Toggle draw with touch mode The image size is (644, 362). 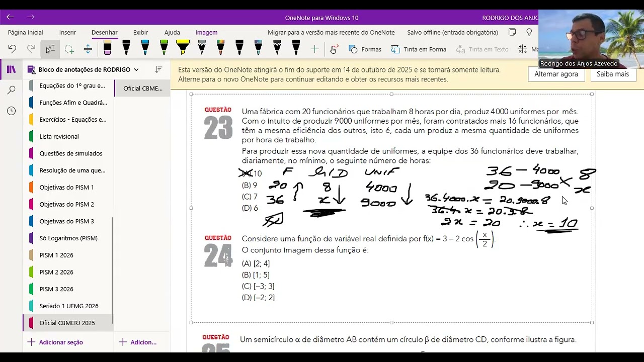pos(333,49)
